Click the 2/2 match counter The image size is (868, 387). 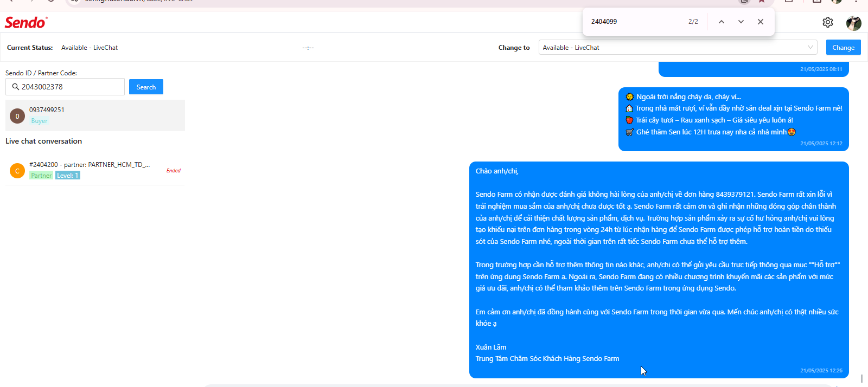click(693, 22)
